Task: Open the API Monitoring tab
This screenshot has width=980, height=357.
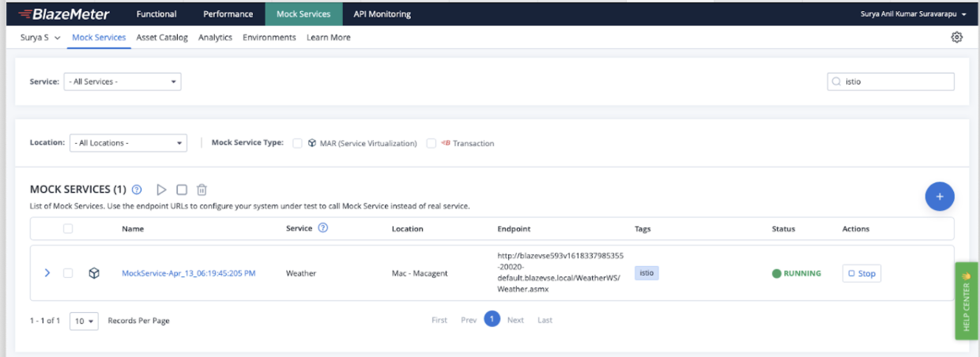Action: [383, 14]
